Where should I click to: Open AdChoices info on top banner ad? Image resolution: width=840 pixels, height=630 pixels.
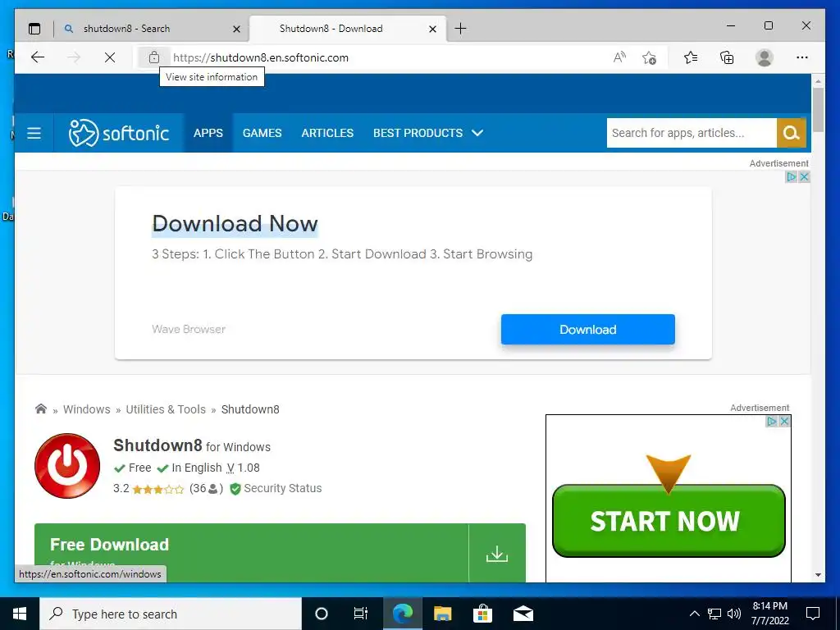tap(792, 177)
